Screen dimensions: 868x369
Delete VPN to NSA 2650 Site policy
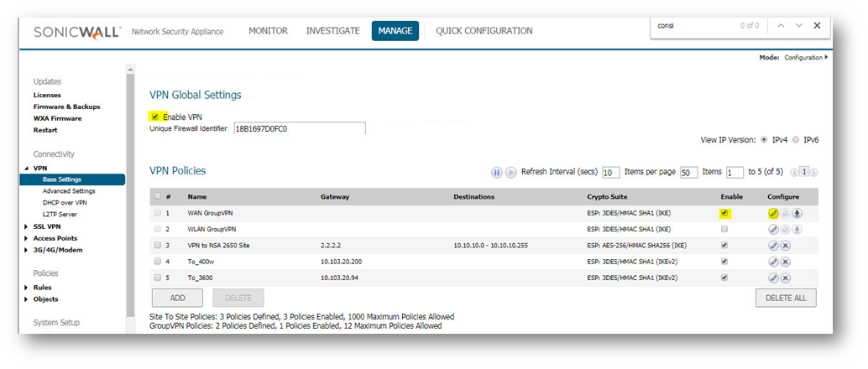click(x=785, y=245)
